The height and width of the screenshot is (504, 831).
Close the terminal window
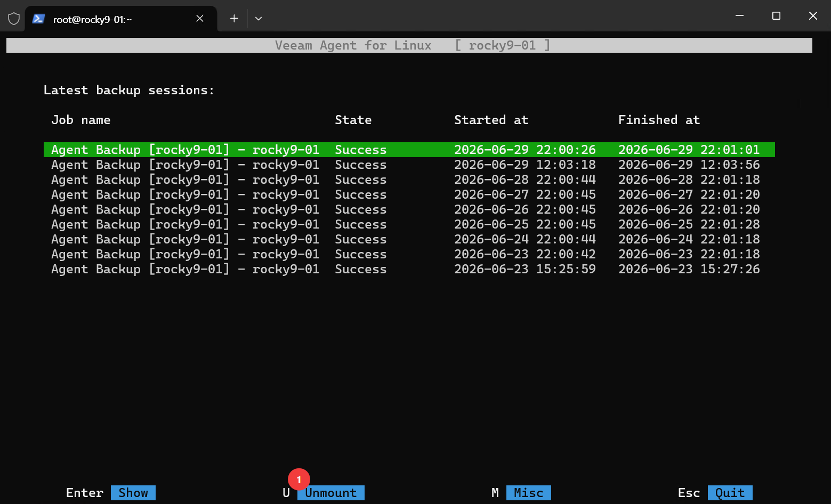[813, 16]
